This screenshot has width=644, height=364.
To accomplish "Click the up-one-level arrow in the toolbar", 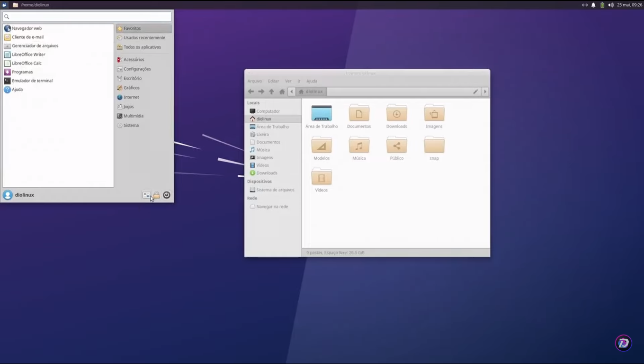I will [x=271, y=91].
